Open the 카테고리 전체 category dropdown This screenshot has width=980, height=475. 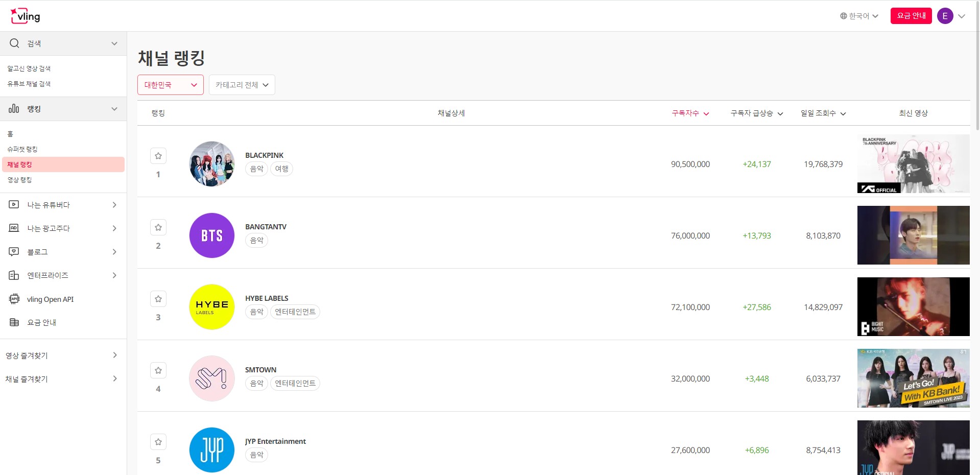(x=242, y=85)
